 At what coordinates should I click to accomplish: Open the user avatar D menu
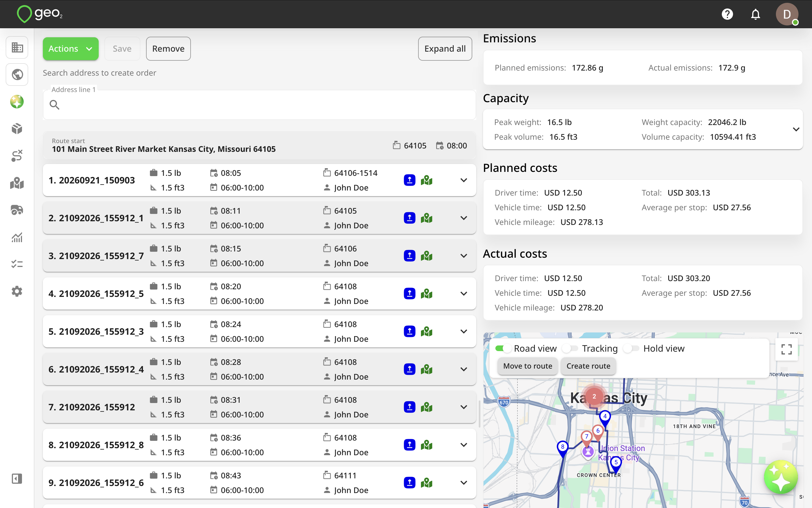pyautogui.click(x=787, y=14)
